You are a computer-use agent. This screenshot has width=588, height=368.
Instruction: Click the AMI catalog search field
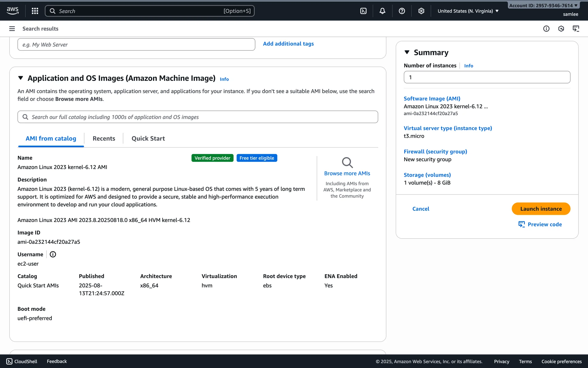coord(198,117)
